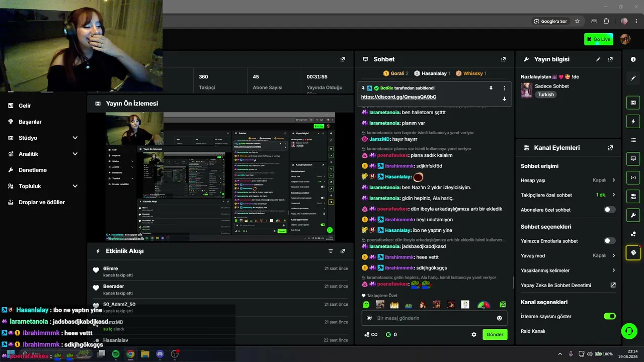The width and height of the screenshot is (644, 362).
Task: Expand the Analitik sidebar section
Action: 75,154
